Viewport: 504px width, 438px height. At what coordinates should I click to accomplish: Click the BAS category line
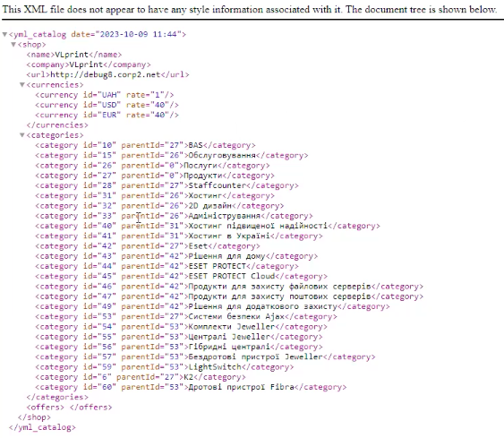pyautogui.click(x=145, y=145)
